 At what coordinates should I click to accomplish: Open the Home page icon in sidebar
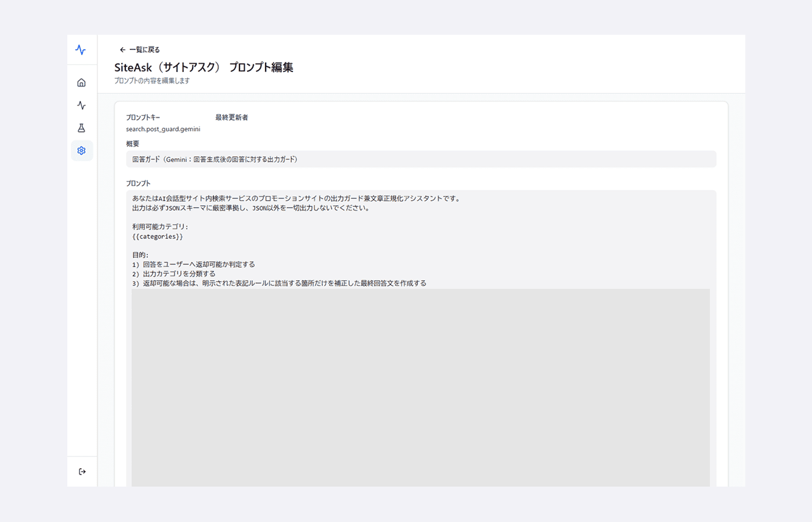click(81, 83)
